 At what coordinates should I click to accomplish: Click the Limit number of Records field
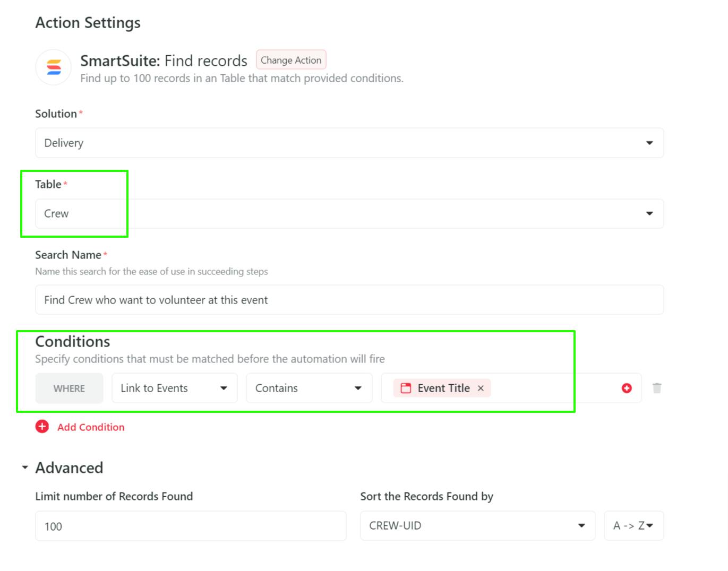191,526
